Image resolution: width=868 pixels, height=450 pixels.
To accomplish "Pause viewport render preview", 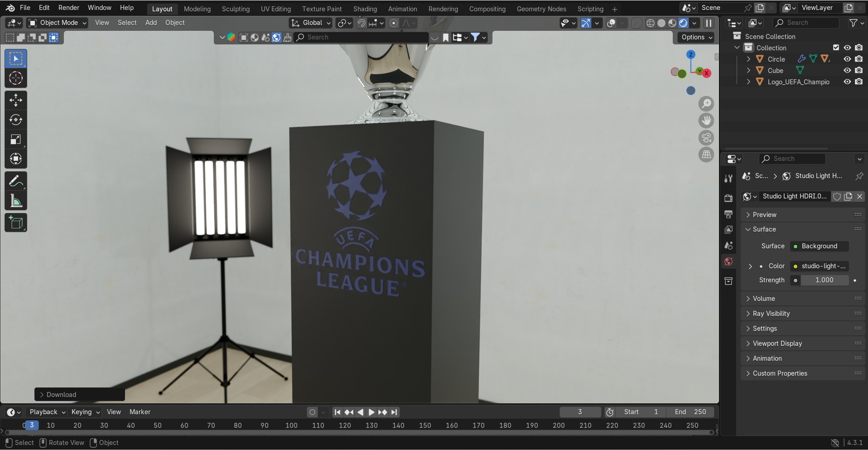I will pos(709,23).
